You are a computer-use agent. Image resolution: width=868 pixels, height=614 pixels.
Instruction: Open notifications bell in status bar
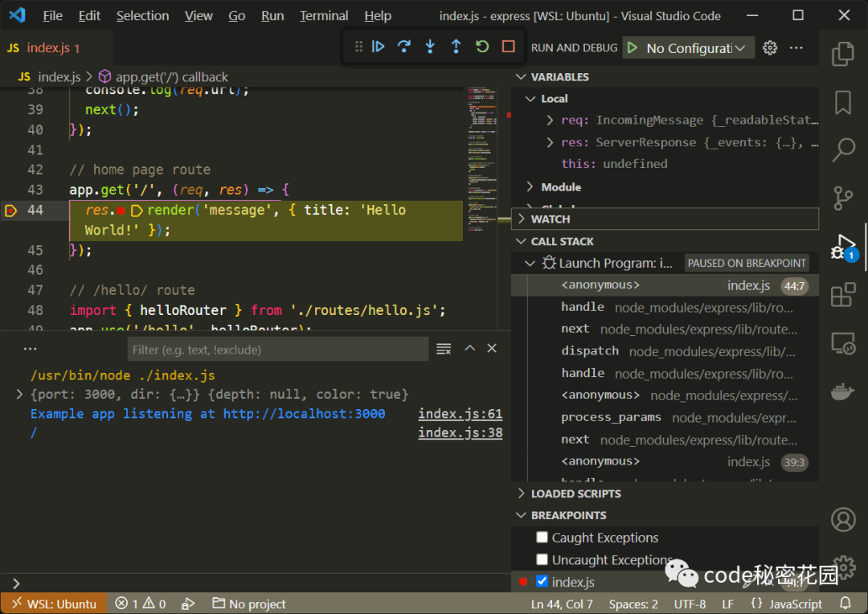point(845,604)
